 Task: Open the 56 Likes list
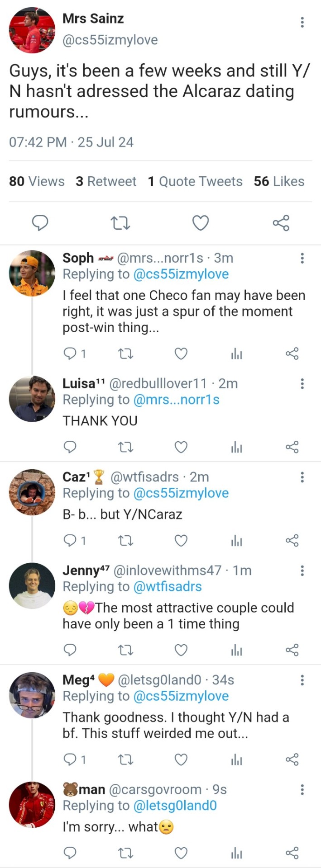pos(279,181)
